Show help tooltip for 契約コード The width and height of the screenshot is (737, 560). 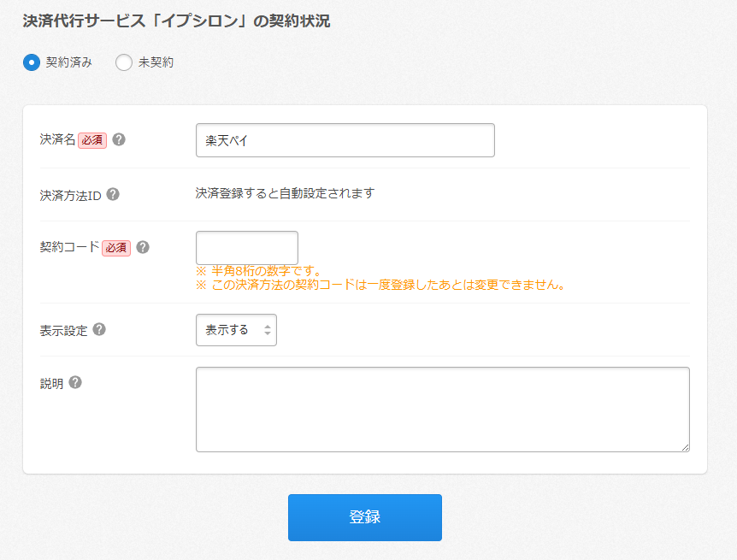point(143,247)
